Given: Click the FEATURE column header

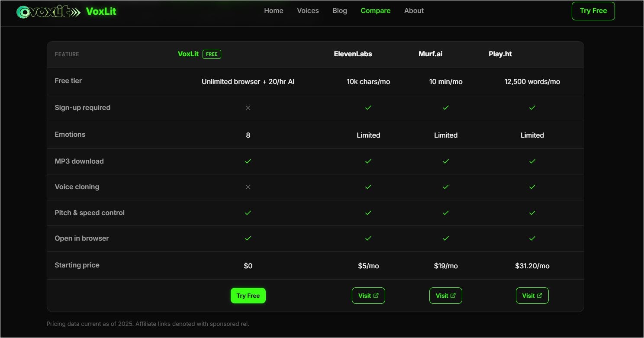Looking at the screenshot, I should click(67, 54).
